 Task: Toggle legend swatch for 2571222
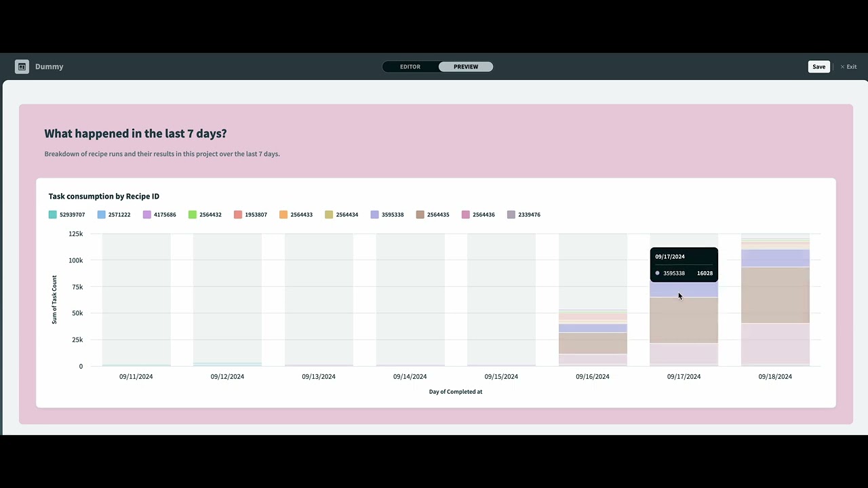tap(102, 215)
